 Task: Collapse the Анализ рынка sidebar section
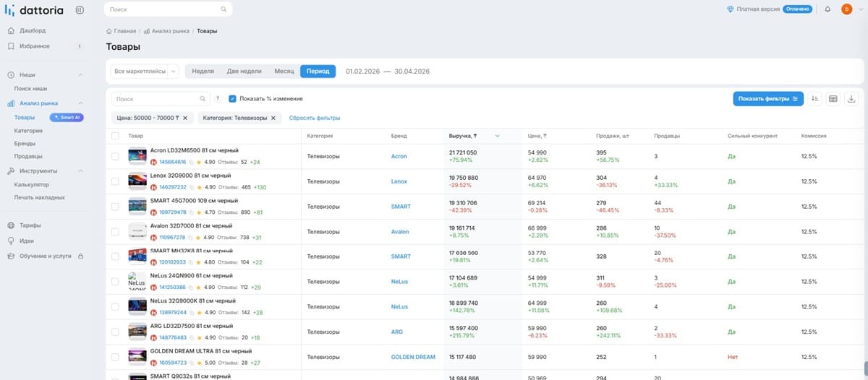point(80,103)
